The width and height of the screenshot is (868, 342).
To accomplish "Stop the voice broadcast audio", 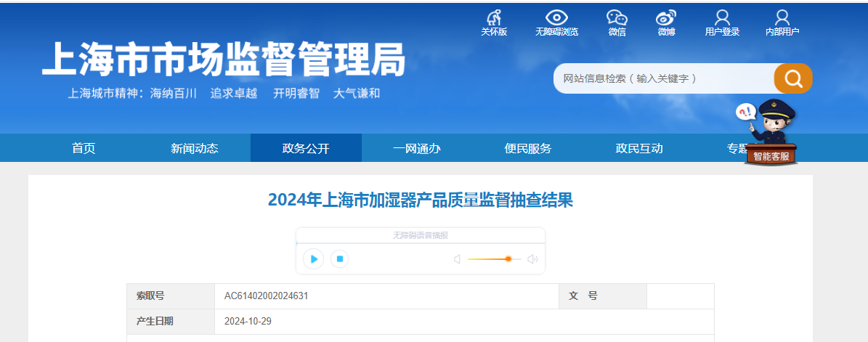I will click(340, 259).
